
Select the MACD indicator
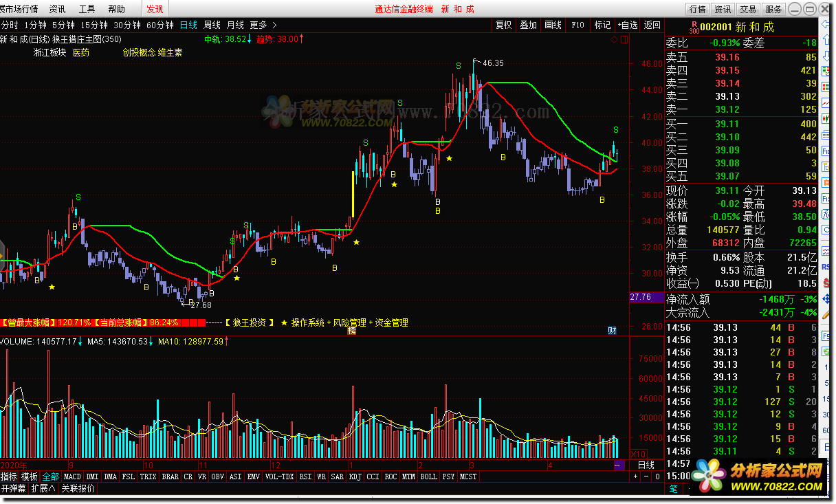pyautogui.click(x=72, y=476)
